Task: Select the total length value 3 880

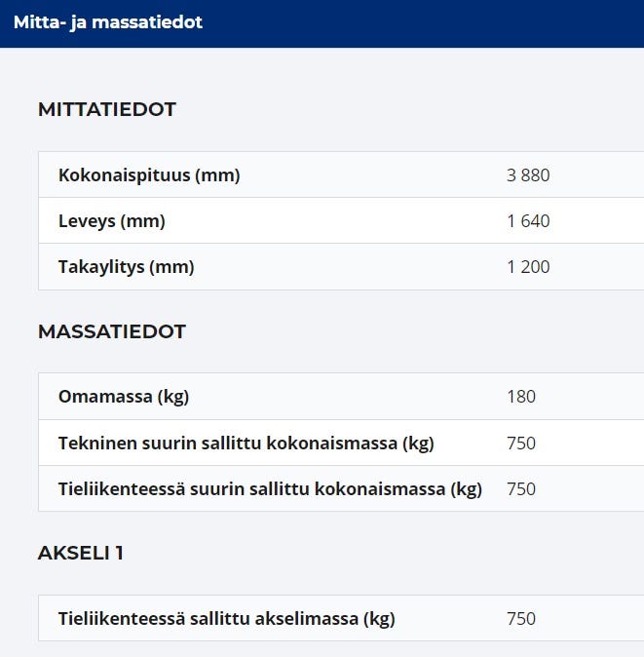Action: pos(528,175)
